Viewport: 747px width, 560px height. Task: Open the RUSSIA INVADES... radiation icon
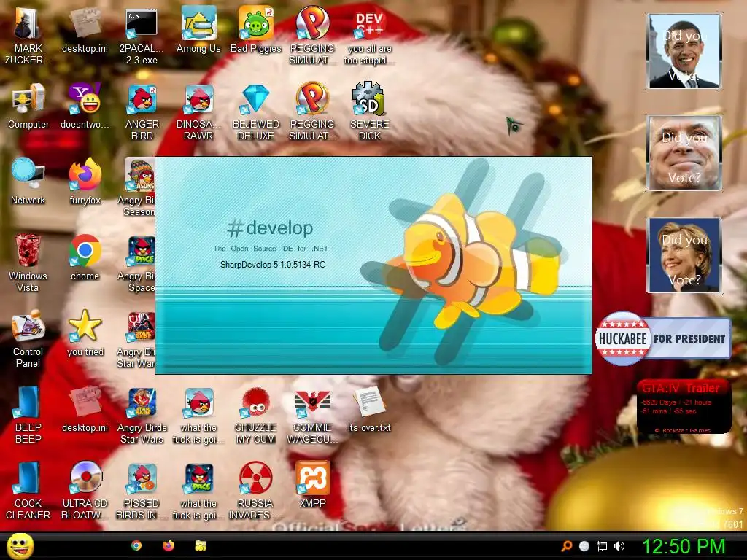click(x=255, y=491)
